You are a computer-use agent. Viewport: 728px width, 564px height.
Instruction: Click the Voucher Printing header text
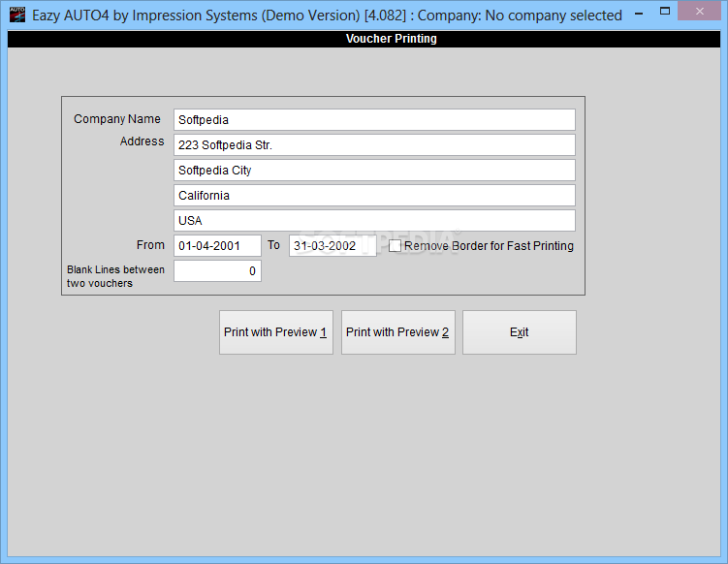(x=391, y=39)
